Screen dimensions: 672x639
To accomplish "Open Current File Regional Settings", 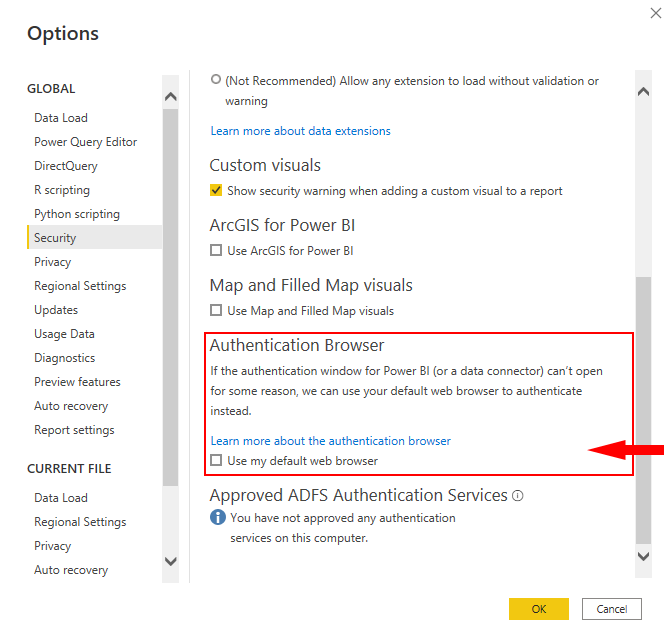I will (x=80, y=522).
